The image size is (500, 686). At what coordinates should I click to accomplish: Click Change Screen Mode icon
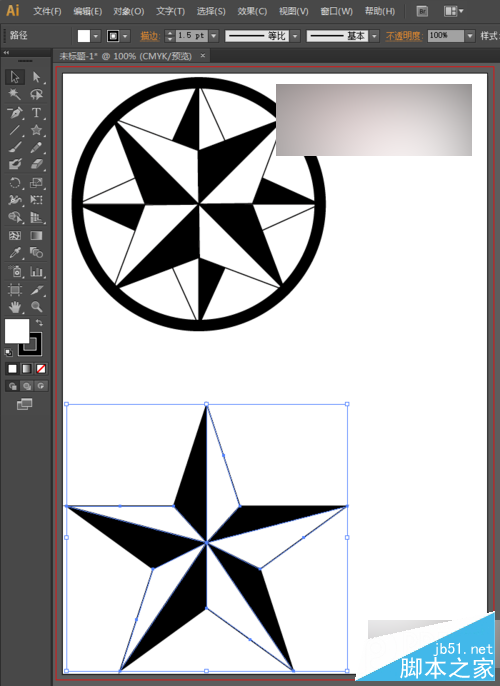(24, 404)
